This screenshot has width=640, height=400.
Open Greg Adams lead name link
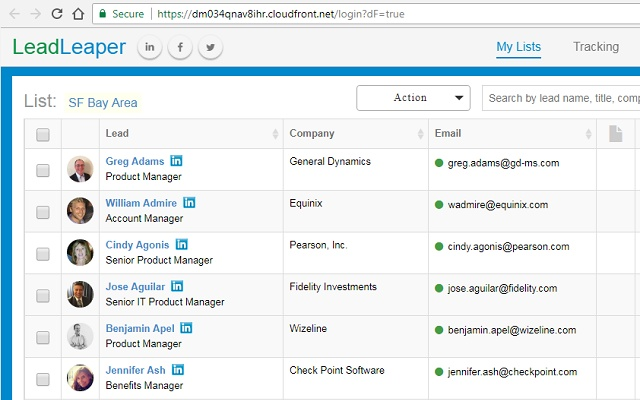click(x=135, y=161)
